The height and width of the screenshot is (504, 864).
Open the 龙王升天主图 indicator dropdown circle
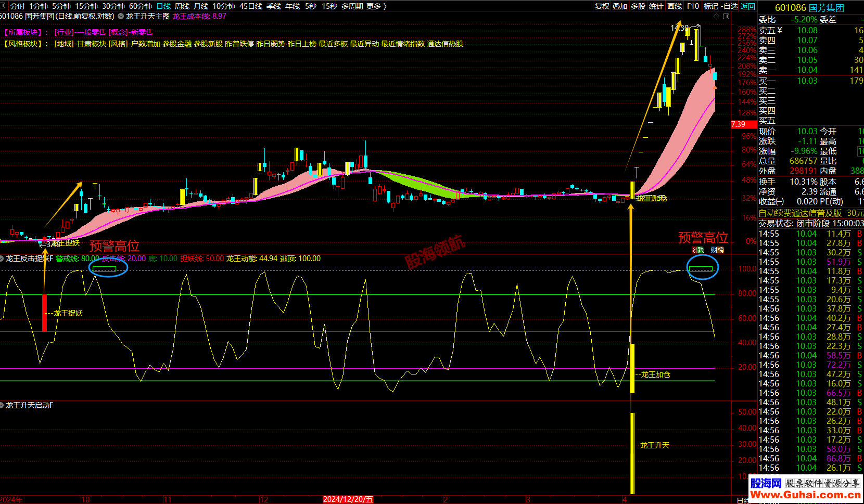pyautogui.click(x=121, y=17)
